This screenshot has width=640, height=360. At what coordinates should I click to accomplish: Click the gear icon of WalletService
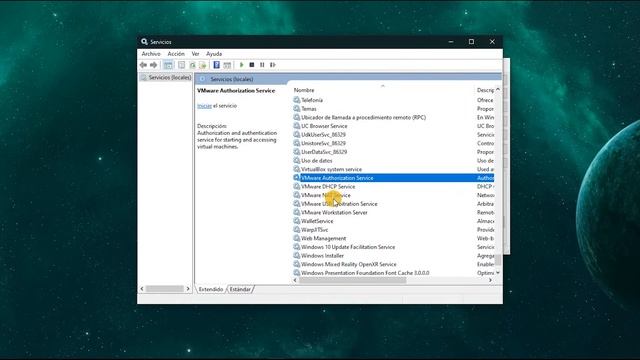point(297,221)
